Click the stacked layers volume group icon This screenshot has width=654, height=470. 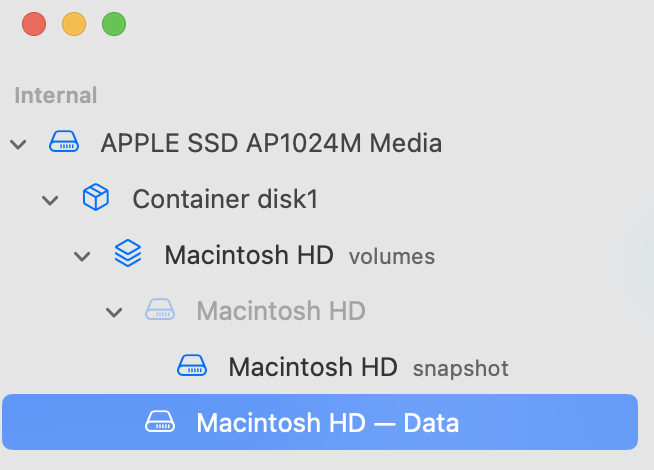(127, 255)
